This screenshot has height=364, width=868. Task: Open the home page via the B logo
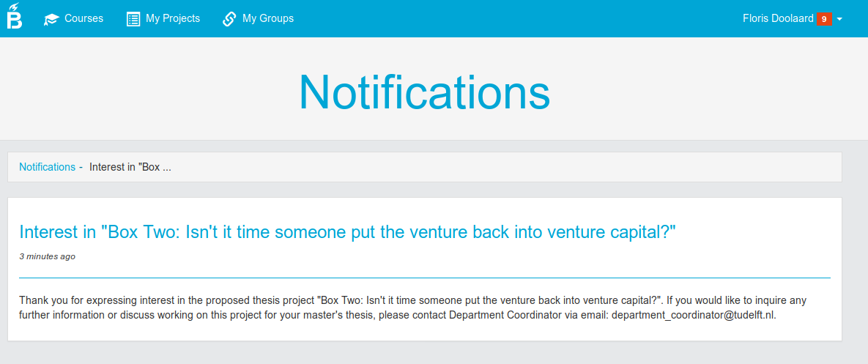tap(15, 17)
